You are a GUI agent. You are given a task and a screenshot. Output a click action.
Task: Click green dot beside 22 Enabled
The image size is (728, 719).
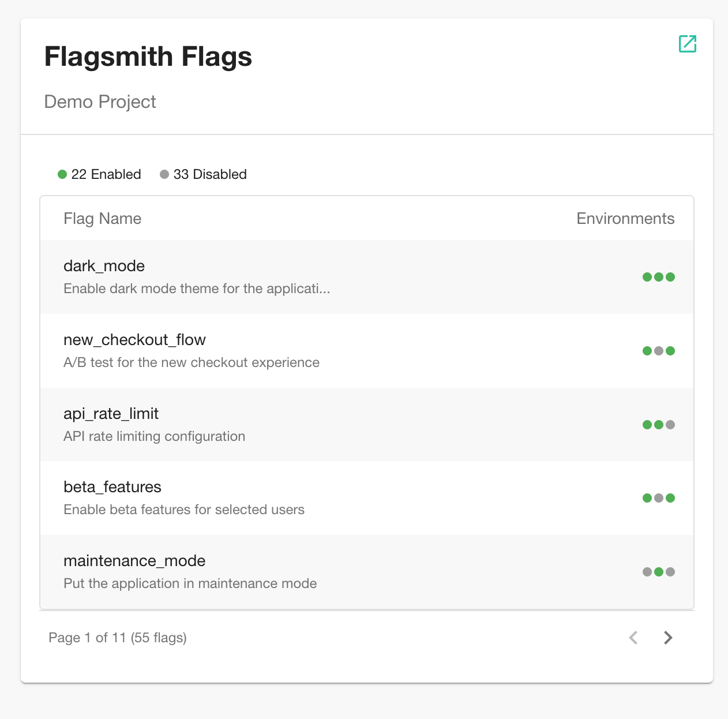click(x=62, y=174)
